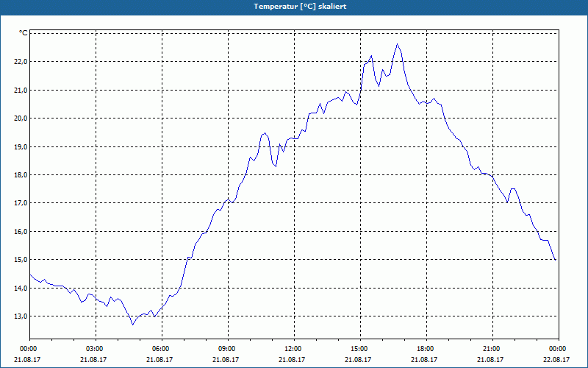Click the 19,0 y-axis label
Viewport: 588px width, 368px height.
(21, 146)
